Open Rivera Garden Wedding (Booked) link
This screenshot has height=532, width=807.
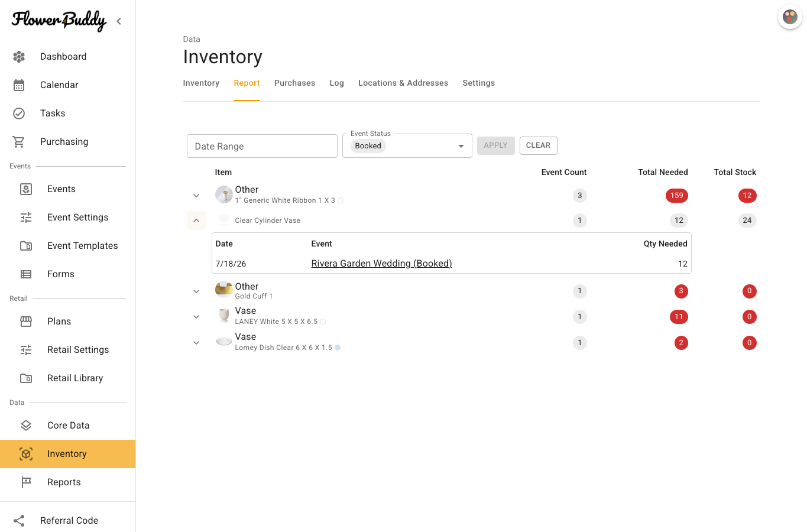pyautogui.click(x=382, y=264)
